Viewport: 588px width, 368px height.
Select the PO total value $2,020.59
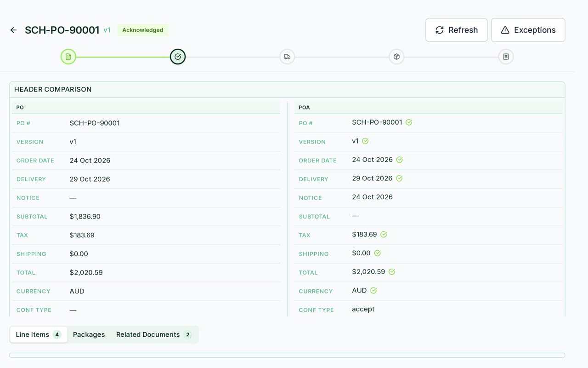tap(86, 273)
